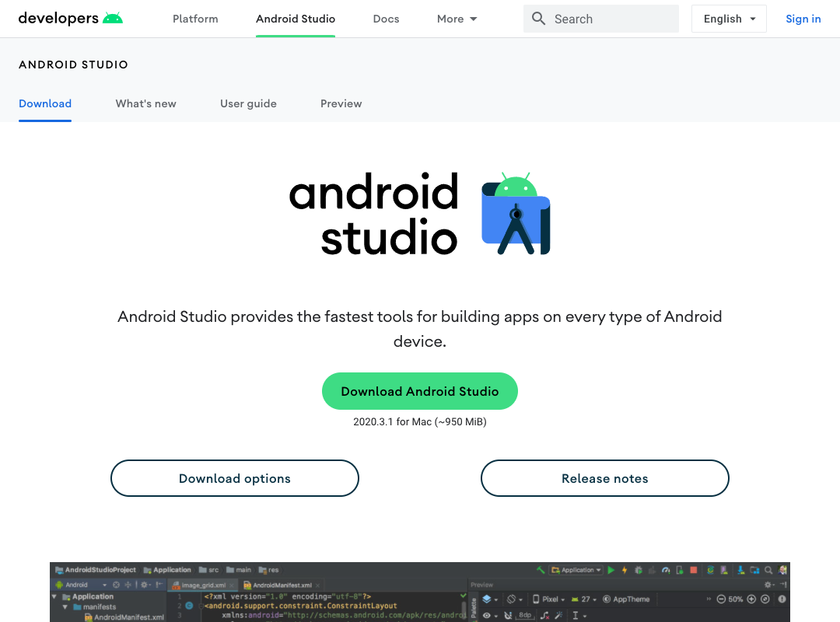
Task: Select the Download tab
Action: point(45,103)
